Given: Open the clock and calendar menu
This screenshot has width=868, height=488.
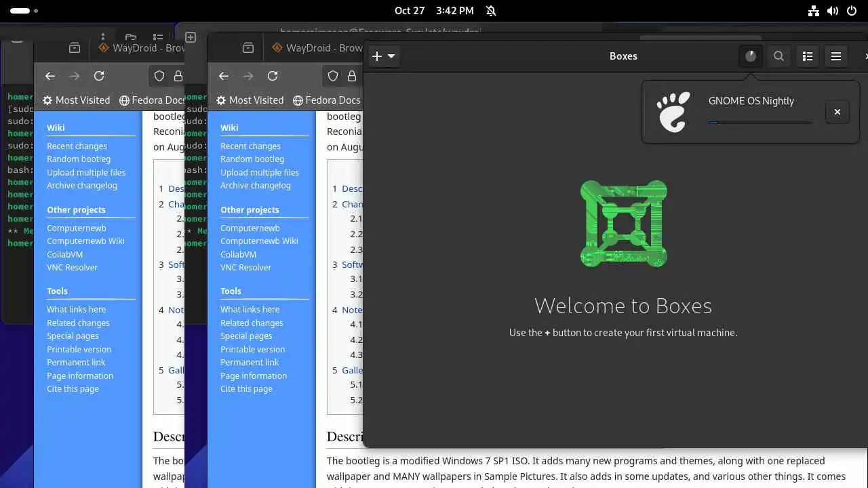Looking at the screenshot, I should [434, 11].
